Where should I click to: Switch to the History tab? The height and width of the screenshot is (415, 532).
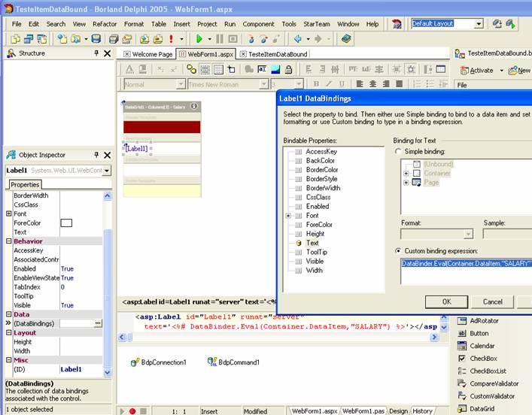tap(422, 411)
